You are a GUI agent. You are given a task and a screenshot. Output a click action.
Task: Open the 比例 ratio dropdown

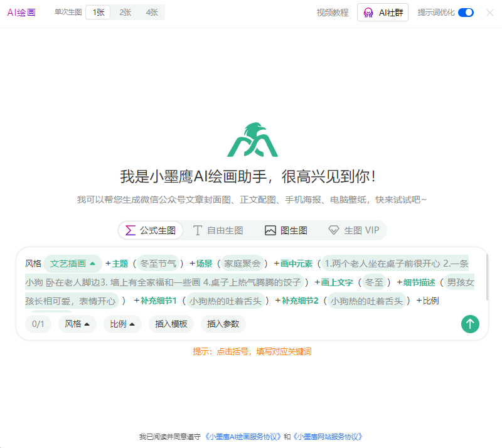click(x=123, y=324)
